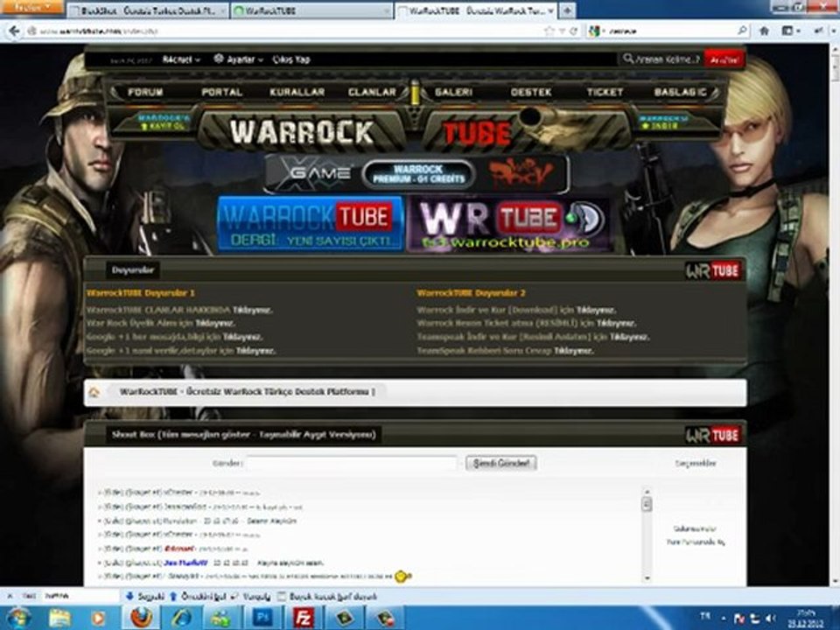The height and width of the screenshot is (630, 840).
Task: Toggle Vurgula highlight-all in the find bar
Action: click(x=250, y=596)
